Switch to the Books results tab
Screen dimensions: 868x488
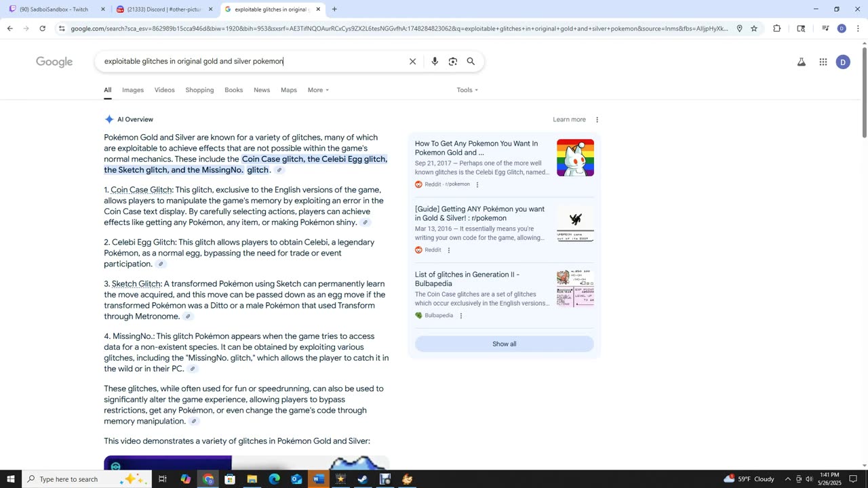point(234,90)
